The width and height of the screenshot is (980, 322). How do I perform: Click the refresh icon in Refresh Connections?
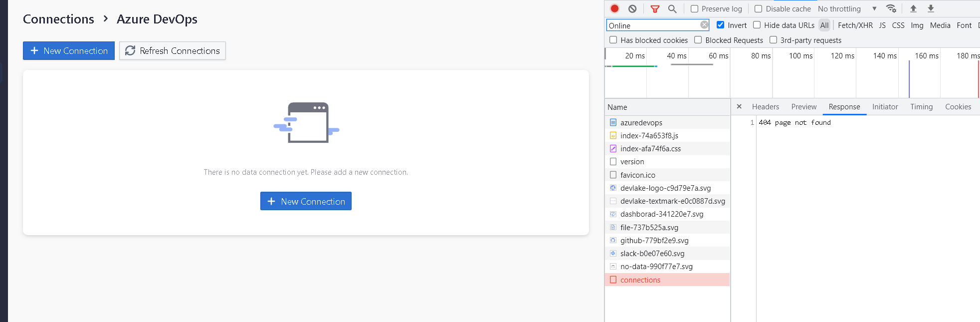click(x=130, y=50)
